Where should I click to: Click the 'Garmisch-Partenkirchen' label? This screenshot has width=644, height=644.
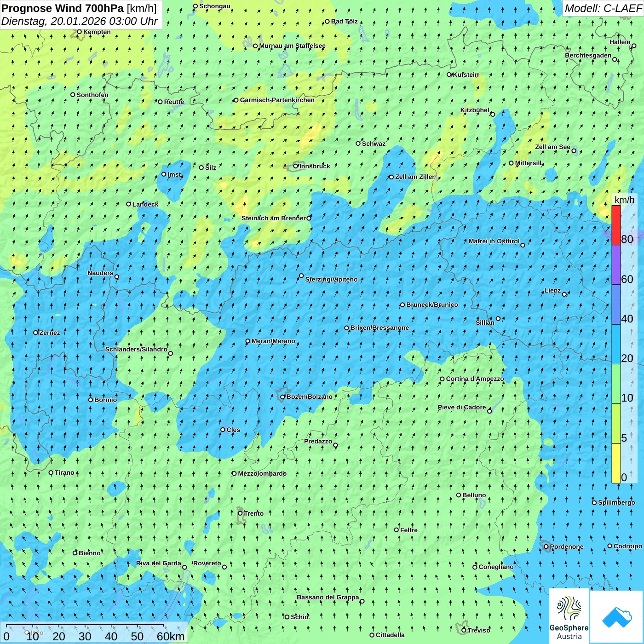[x=277, y=100]
